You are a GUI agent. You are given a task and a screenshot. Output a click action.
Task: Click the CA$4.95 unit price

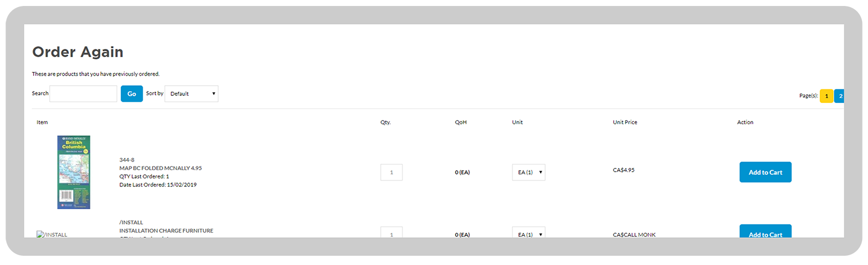tap(623, 170)
